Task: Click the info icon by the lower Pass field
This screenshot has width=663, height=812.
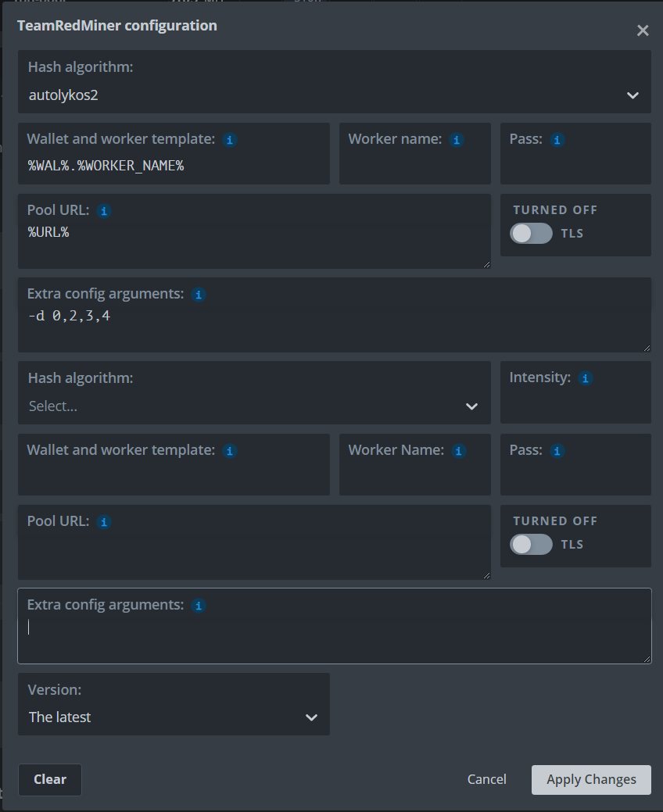Action: coord(556,451)
